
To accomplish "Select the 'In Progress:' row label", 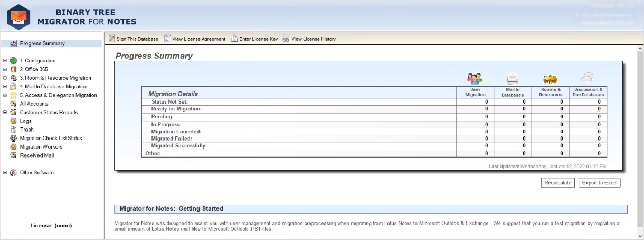I will pyautogui.click(x=166, y=124).
